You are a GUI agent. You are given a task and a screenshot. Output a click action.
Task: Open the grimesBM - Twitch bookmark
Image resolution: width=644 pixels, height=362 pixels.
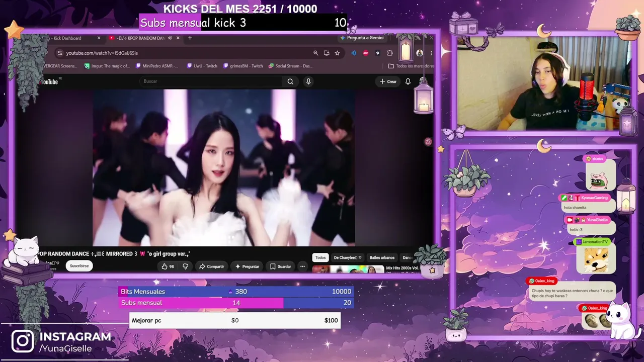[243, 66]
